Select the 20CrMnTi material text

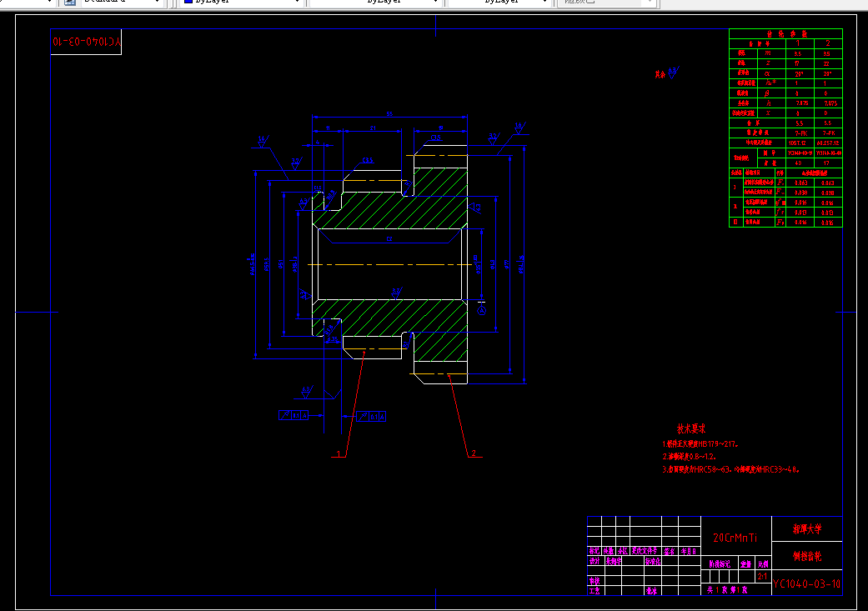(x=735, y=538)
